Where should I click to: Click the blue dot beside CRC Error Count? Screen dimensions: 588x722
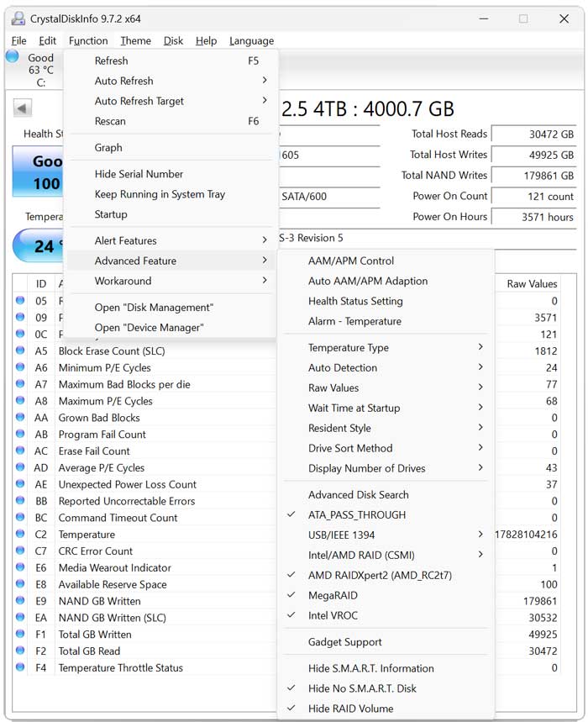click(19, 551)
